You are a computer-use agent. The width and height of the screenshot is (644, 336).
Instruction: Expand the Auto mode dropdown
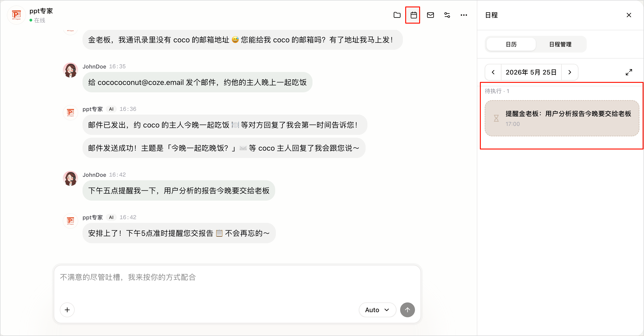(x=377, y=310)
